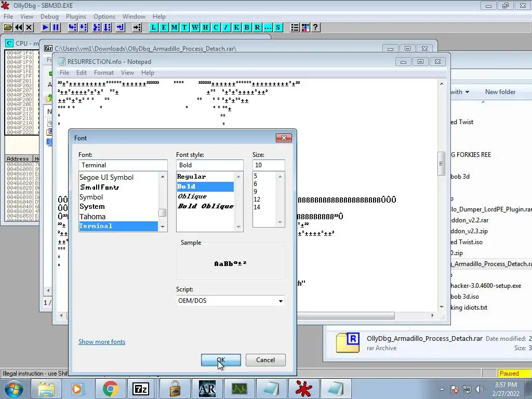
Task: Open Notepad Edit menu
Action: (x=82, y=73)
